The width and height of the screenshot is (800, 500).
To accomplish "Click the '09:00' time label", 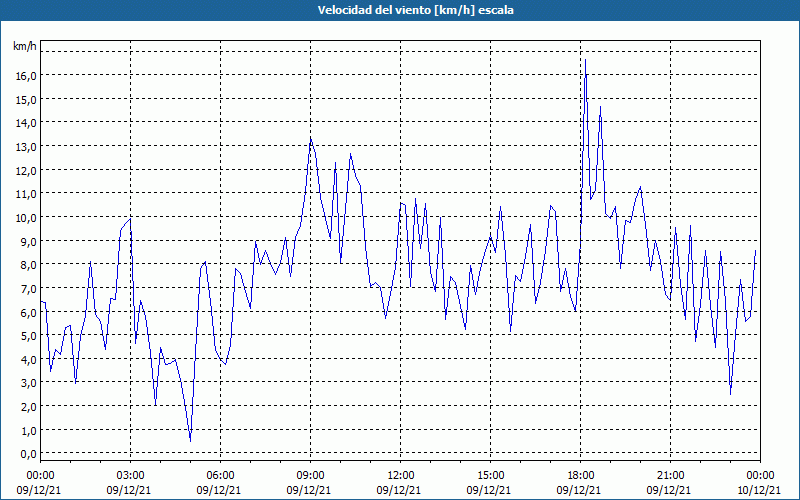I will coord(310,476).
